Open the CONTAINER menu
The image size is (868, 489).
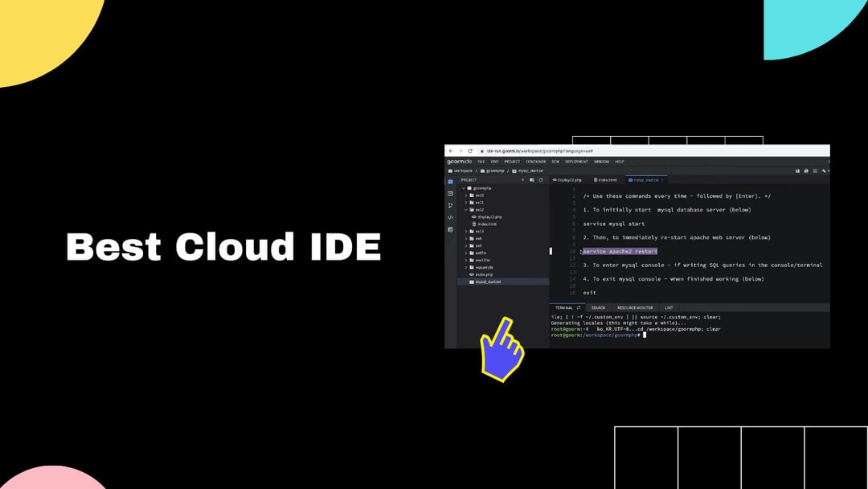535,162
